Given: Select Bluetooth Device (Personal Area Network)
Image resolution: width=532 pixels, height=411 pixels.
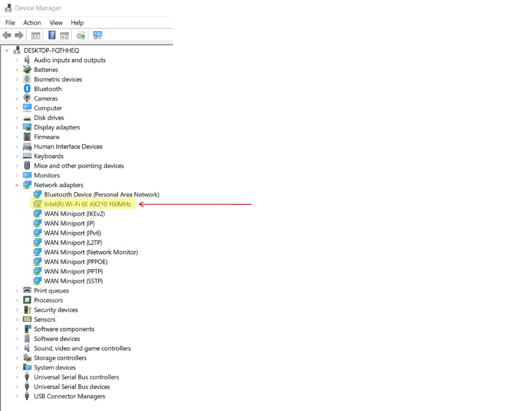Looking at the screenshot, I should click(x=102, y=195).
